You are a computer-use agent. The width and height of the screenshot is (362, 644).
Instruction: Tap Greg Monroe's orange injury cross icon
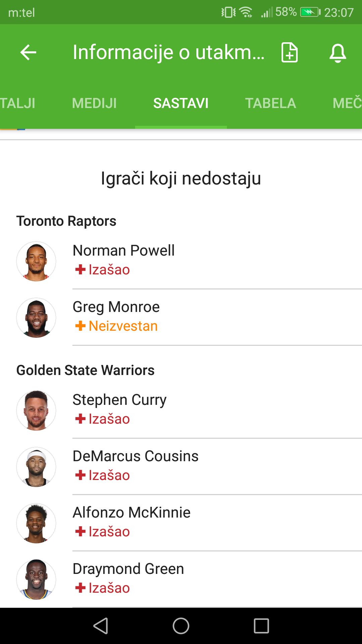click(80, 326)
